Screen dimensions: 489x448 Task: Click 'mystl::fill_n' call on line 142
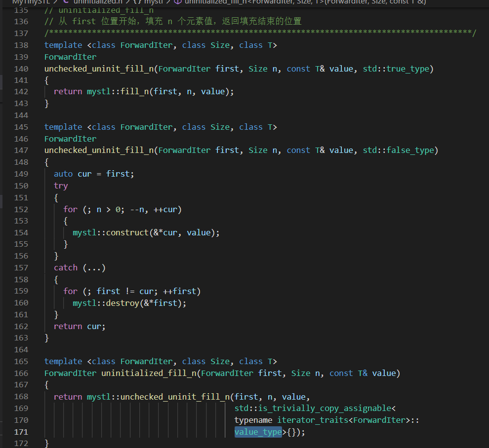tap(118, 92)
